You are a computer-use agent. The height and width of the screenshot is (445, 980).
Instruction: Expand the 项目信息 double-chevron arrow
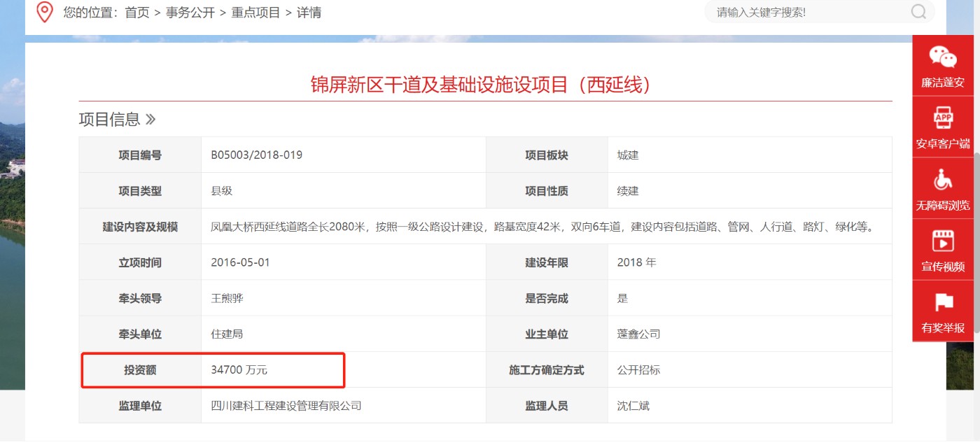150,120
